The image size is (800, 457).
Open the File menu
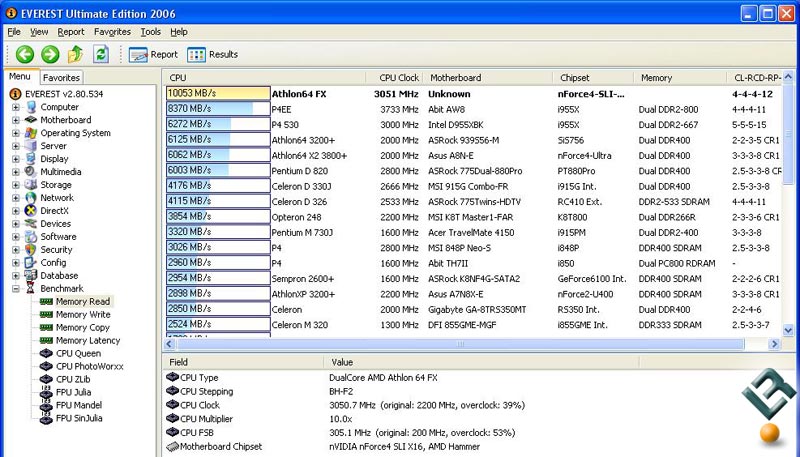pos(14,32)
